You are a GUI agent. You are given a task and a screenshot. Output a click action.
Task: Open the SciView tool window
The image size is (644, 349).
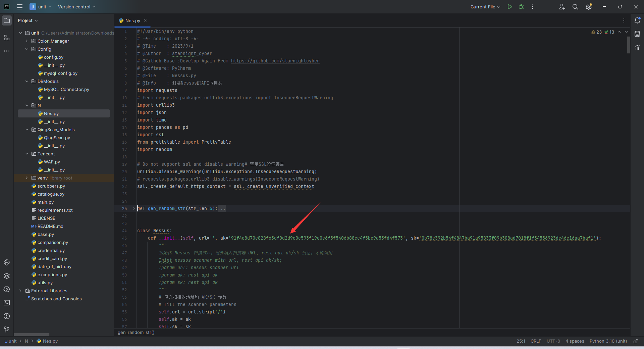click(x=637, y=47)
